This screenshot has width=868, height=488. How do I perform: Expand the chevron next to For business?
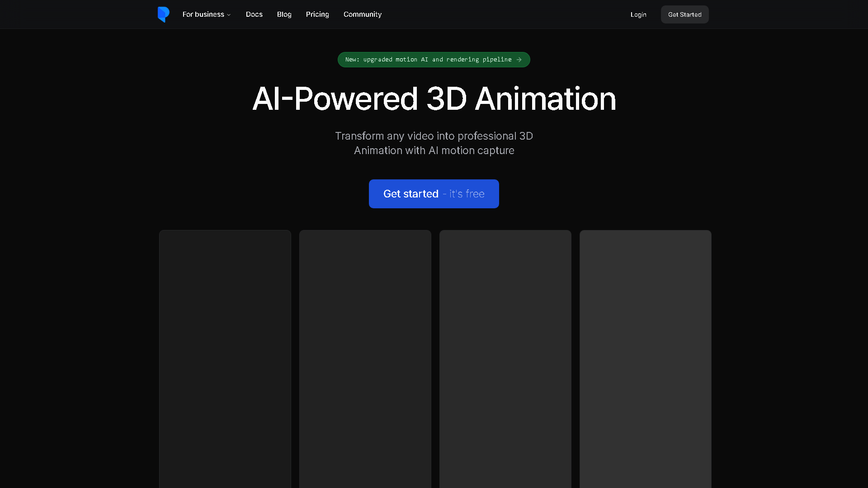(x=228, y=14)
